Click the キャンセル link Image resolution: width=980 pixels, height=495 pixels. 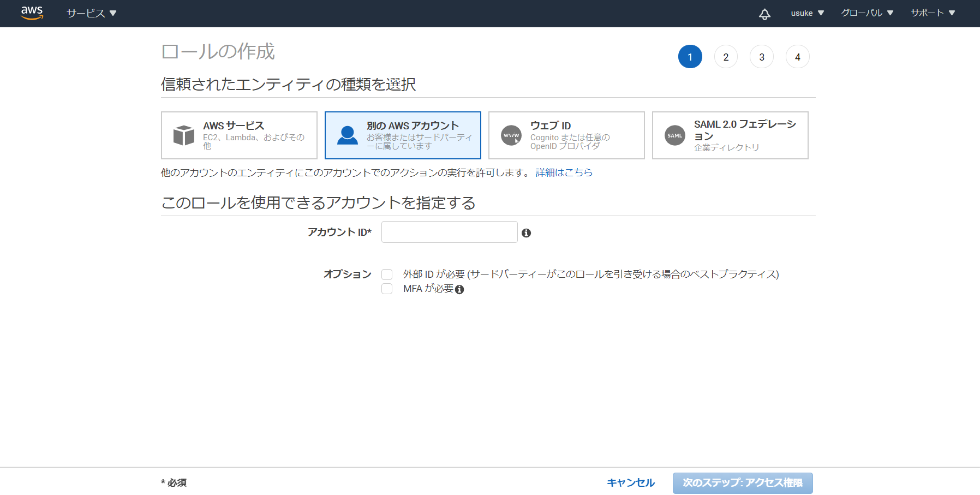pos(631,483)
